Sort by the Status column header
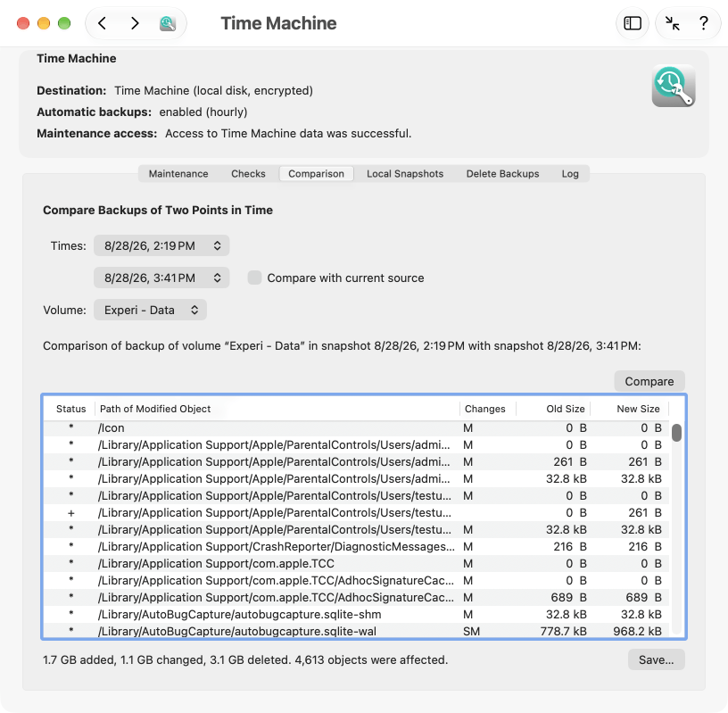The height and width of the screenshot is (713, 728). (70, 409)
